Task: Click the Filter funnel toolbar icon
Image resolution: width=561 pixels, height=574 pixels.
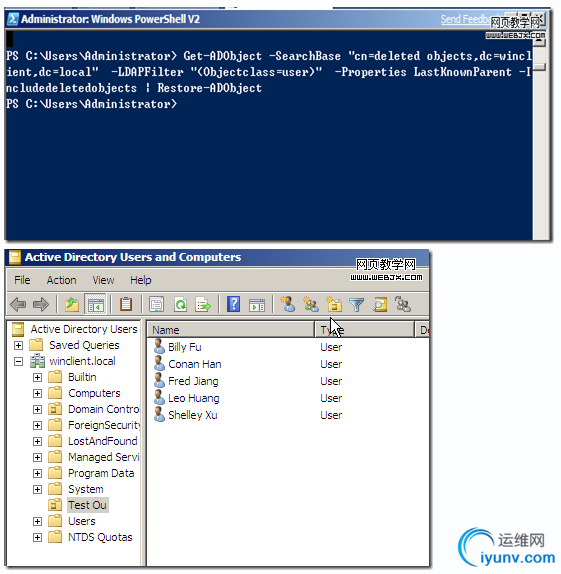Action: point(356,304)
